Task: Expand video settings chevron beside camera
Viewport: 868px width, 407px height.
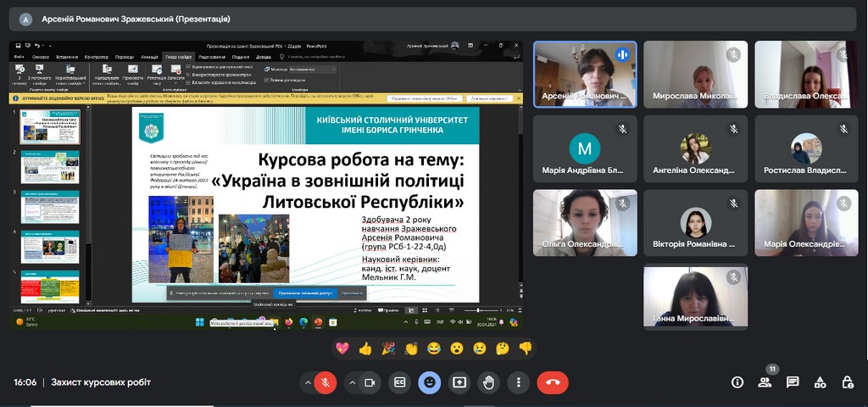Action: (353, 382)
